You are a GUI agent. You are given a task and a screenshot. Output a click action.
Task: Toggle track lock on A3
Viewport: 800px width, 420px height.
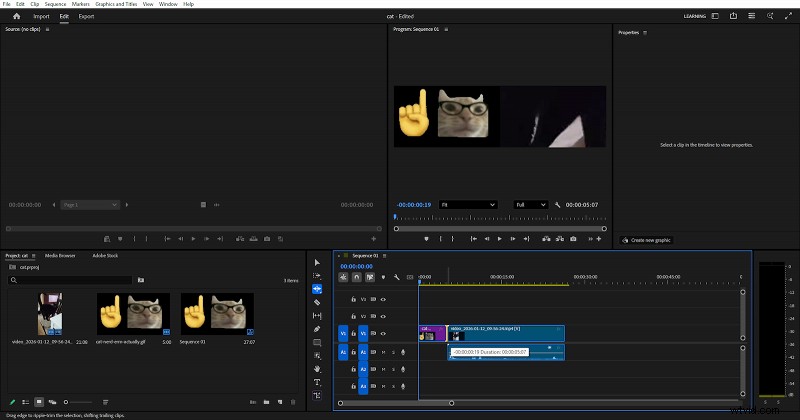tap(353, 386)
